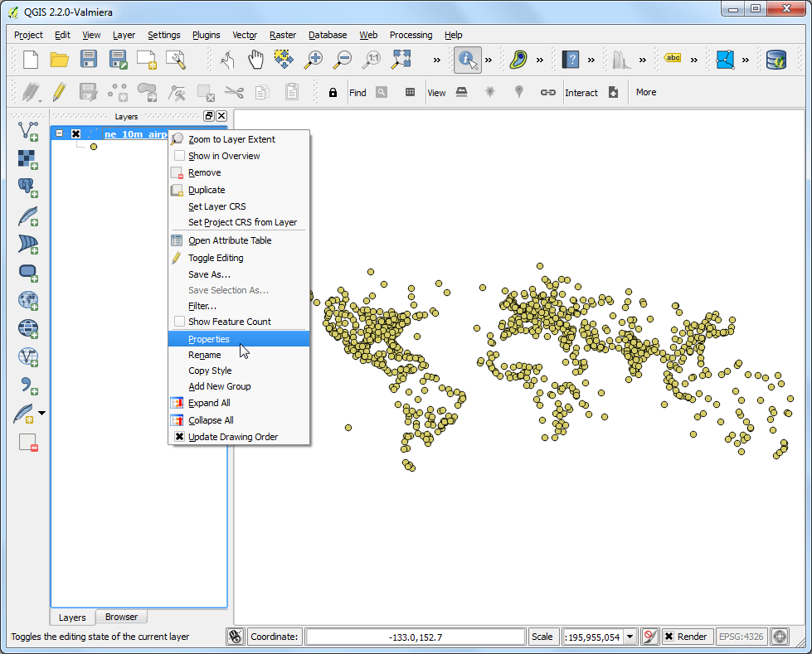
Task: Click the Find button in the toolbar
Action: click(x=357, y=93)
